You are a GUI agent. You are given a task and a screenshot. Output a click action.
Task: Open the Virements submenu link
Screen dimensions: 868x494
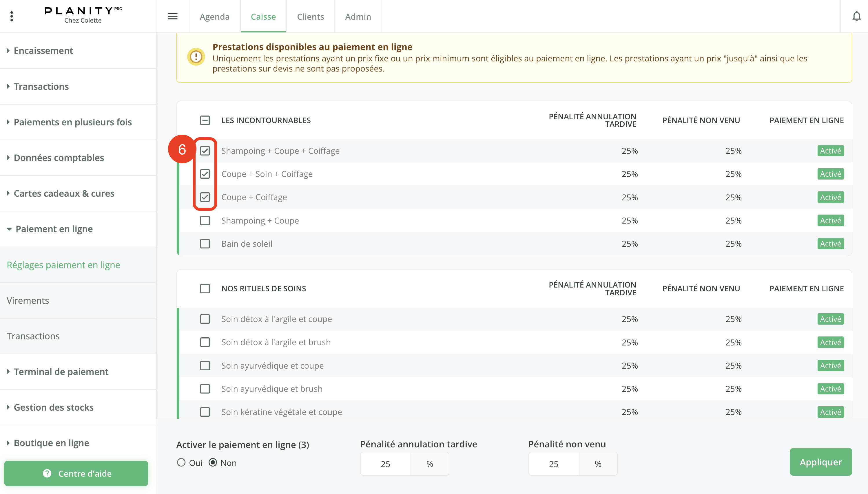click(x=28, y=300)
